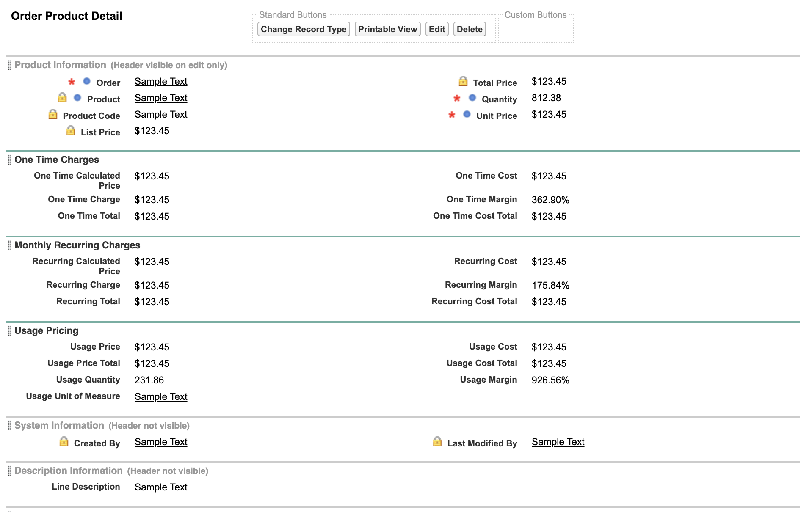The height and width of the screenshot is (512, 812).
Task: Select the List Price field label
Action: (100, 132)
